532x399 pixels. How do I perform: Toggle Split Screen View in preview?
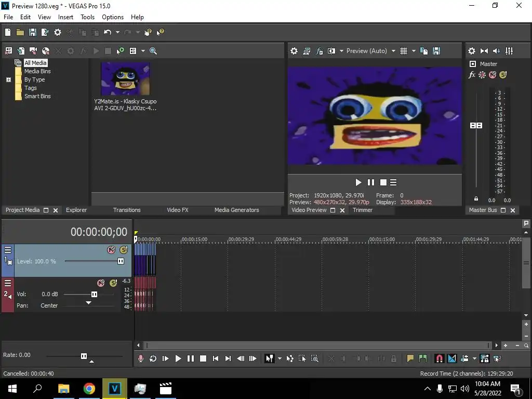point(331,51)
